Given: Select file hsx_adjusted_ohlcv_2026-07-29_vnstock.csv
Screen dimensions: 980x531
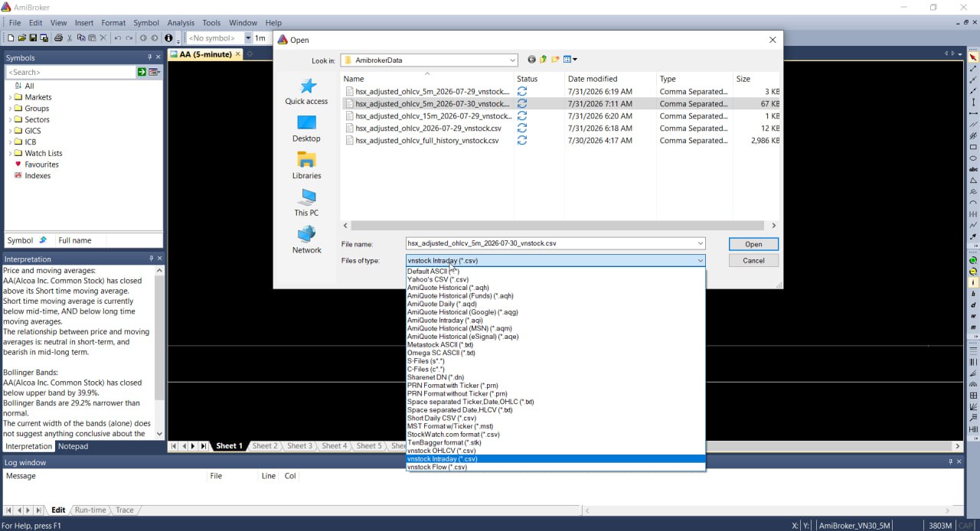Looking at the screenshot, I should (x=428, y=129).
